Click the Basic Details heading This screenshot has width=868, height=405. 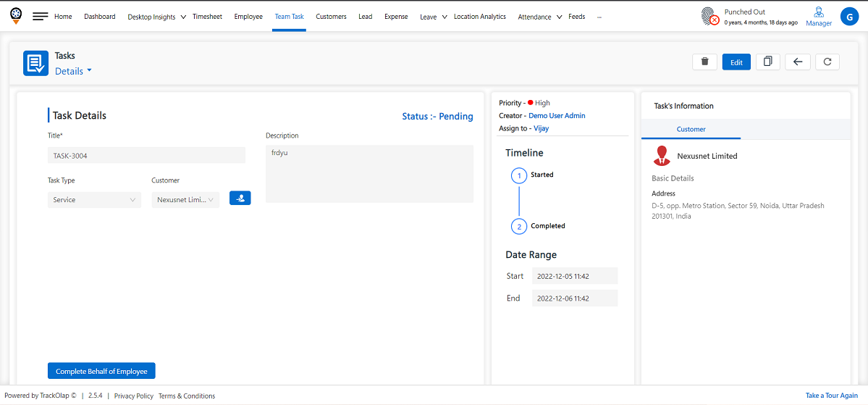click(673, 178)
